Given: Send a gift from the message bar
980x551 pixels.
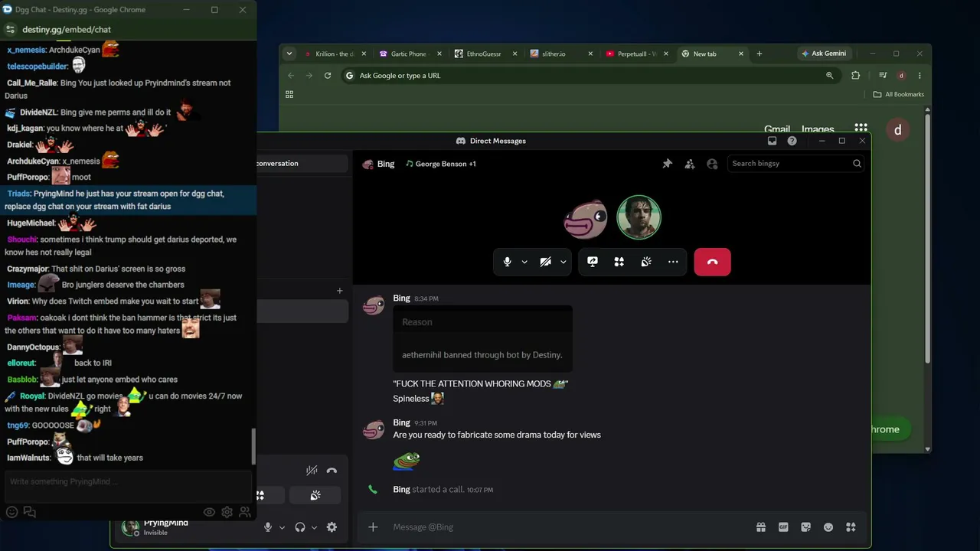Looking at the screenshot, I should tap(760, 527).
